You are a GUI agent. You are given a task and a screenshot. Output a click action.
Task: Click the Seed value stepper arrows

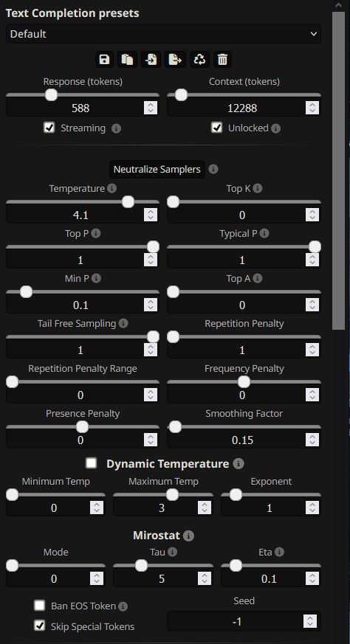tap(310, 621)
